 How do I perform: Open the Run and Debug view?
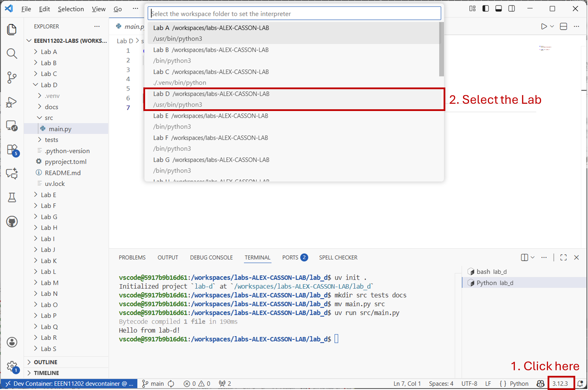pos(12,102)
